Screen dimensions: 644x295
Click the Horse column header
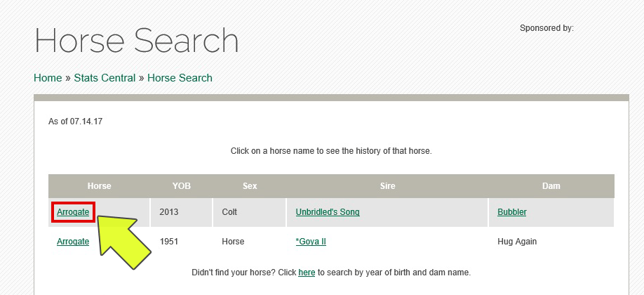99,186
